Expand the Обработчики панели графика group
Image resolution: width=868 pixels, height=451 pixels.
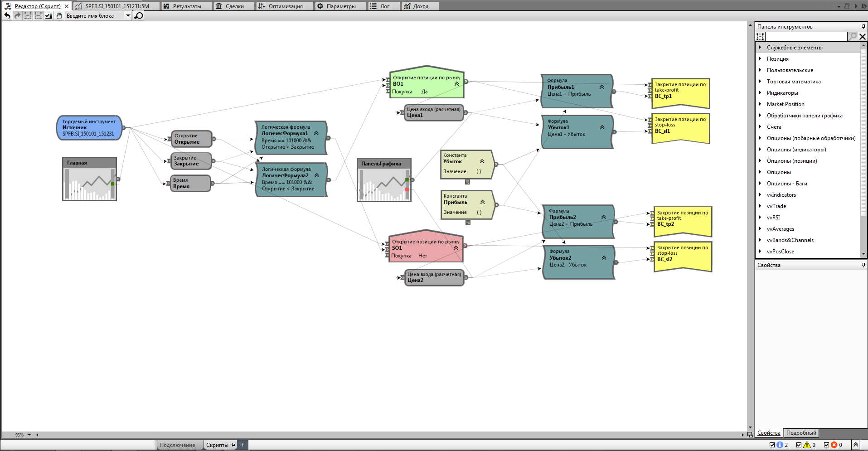(760, 115)
